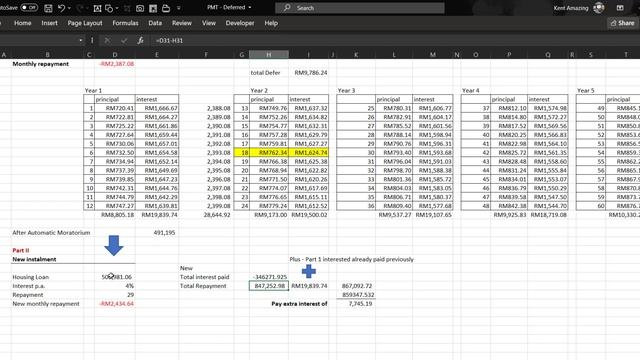Click the Cancel (X) formula bar icon

(x=107, y=40)
